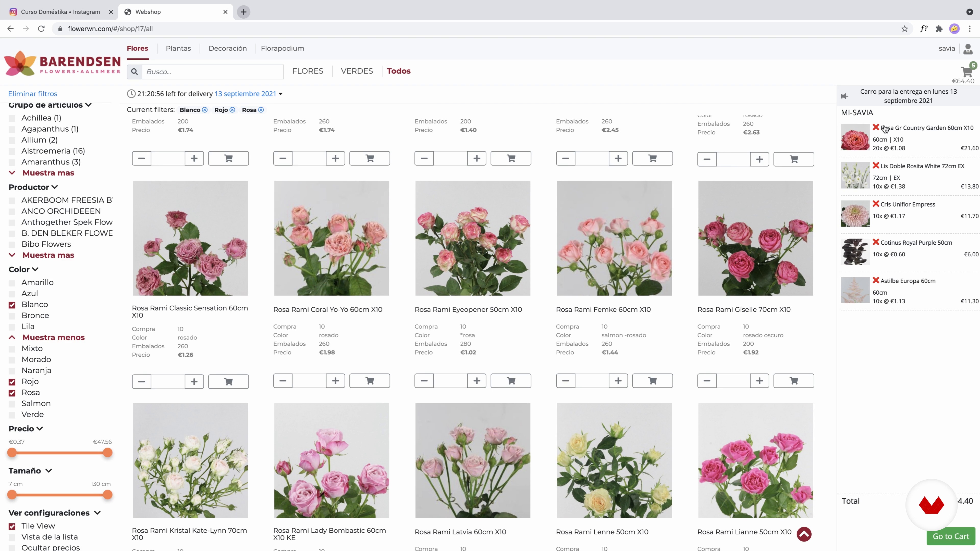Open a new browser tab
980x551 pixels.
[x=243, y=12]
